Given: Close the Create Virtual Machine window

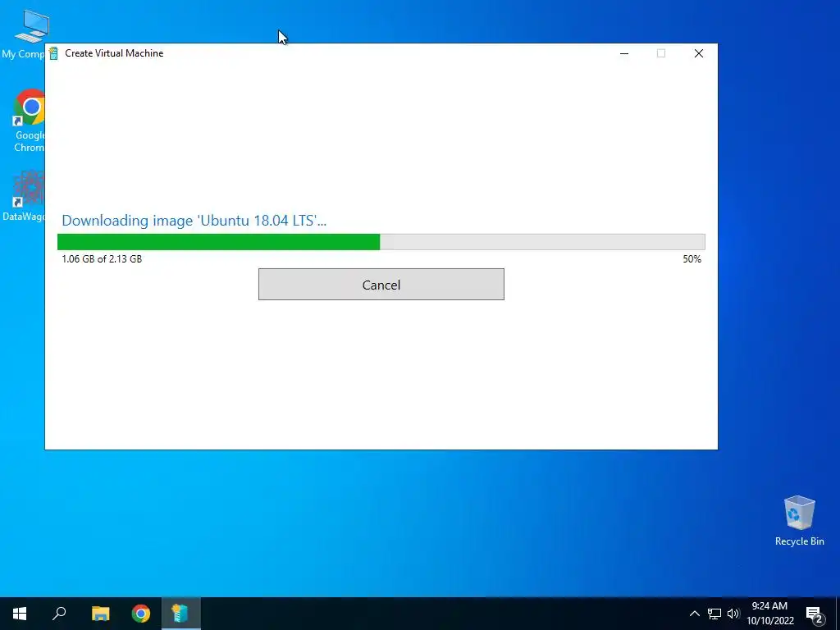Looking at the screenshot, I should coord(699,53).
